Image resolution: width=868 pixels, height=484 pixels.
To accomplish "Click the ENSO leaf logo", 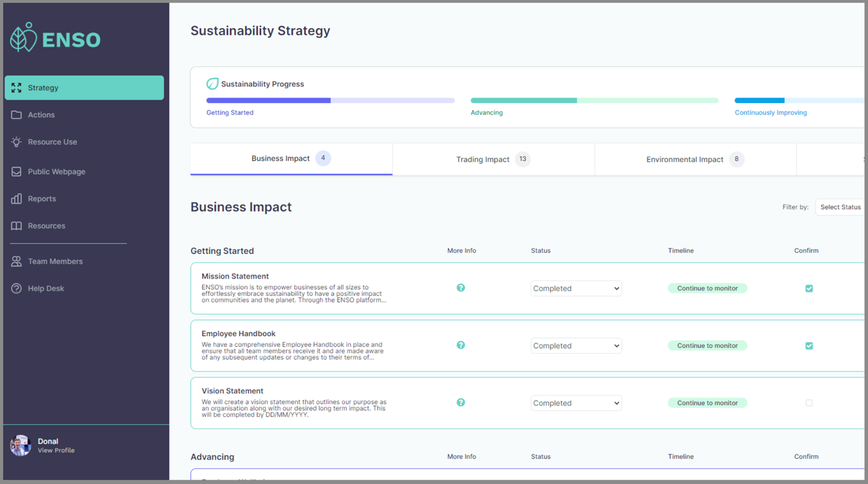I will [24, 38].
